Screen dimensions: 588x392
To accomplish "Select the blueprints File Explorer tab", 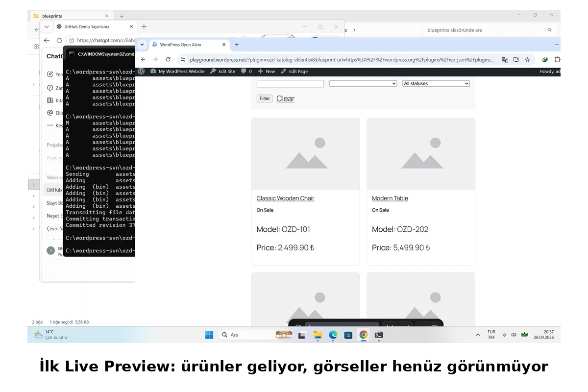I will pyautogui.click(x=71, y=16).
